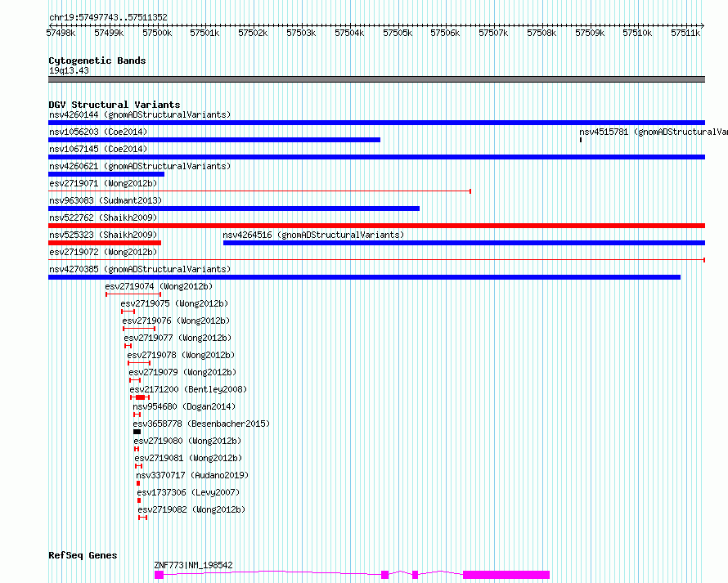Select esv2719079 (Wong2012b) label
The image size is (728, 583).
coord(182,372)
